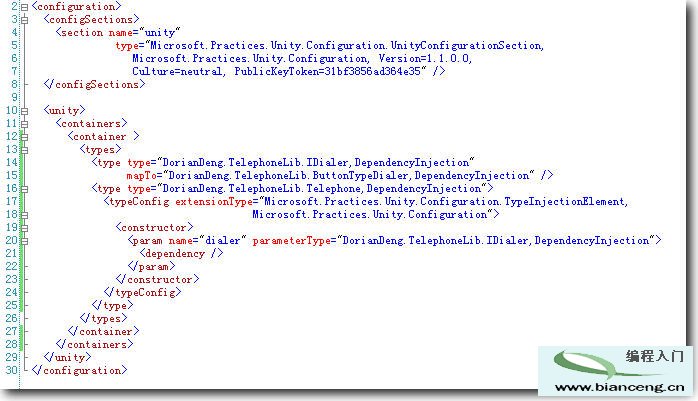
Task: Collapse the unity element at line 10
Action: pyautogui.click(x=24, y=111)
